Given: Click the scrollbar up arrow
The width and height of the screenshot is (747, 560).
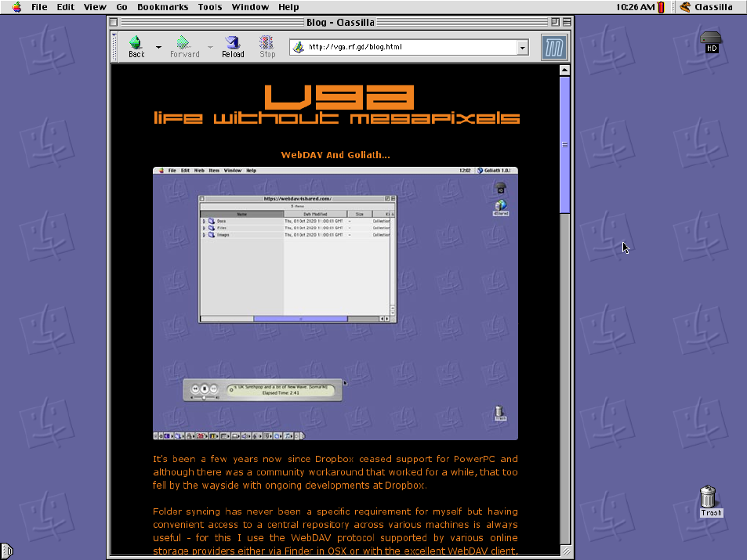Looking at the screenshot, I should [x=564, y=70].
